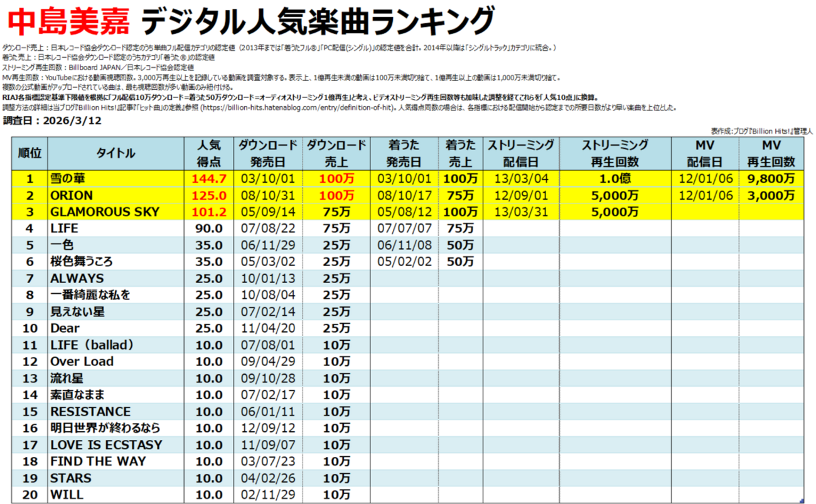Click the popularity score 90.0
The height and width of the screenshot is (504, 816).
click(209, 228)
